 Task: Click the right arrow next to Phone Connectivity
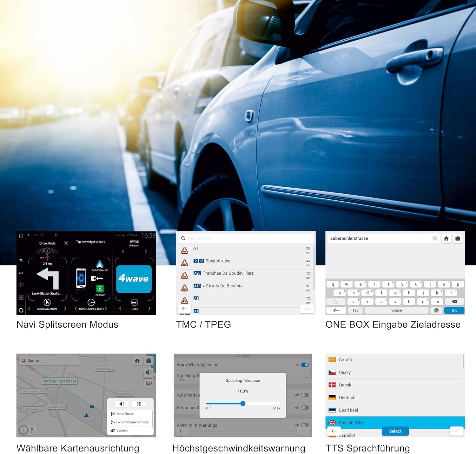point(106,309)
